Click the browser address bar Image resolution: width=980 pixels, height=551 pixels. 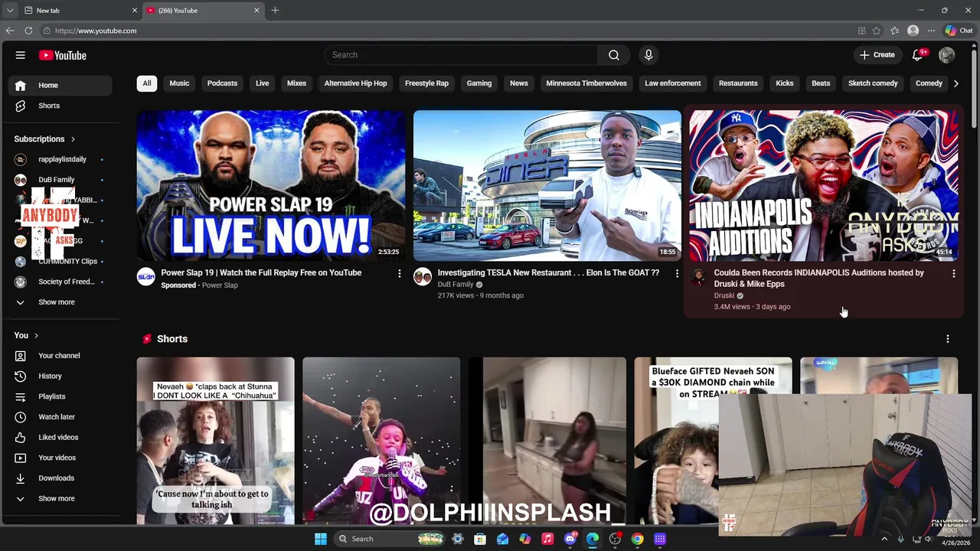pyautogui.click(x=448, y=31)
